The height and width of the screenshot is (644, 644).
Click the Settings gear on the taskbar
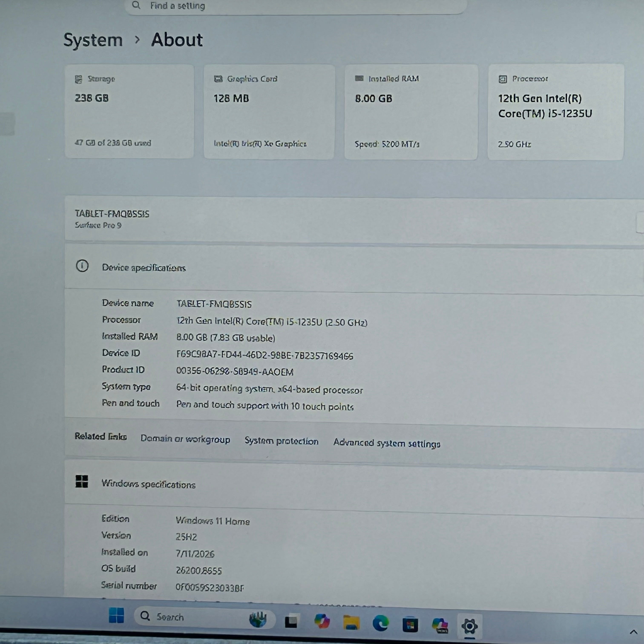pos(469,626)
